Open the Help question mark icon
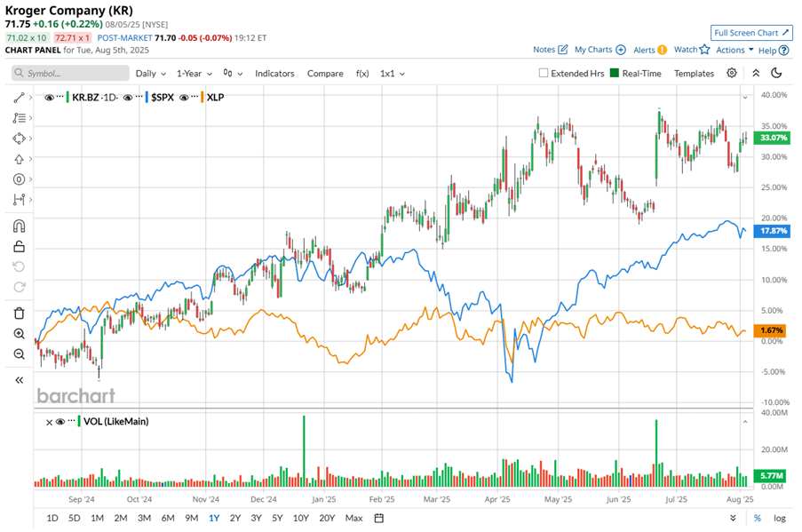The width and height of the screenshot is (802, 532). [x=783, y=50]
